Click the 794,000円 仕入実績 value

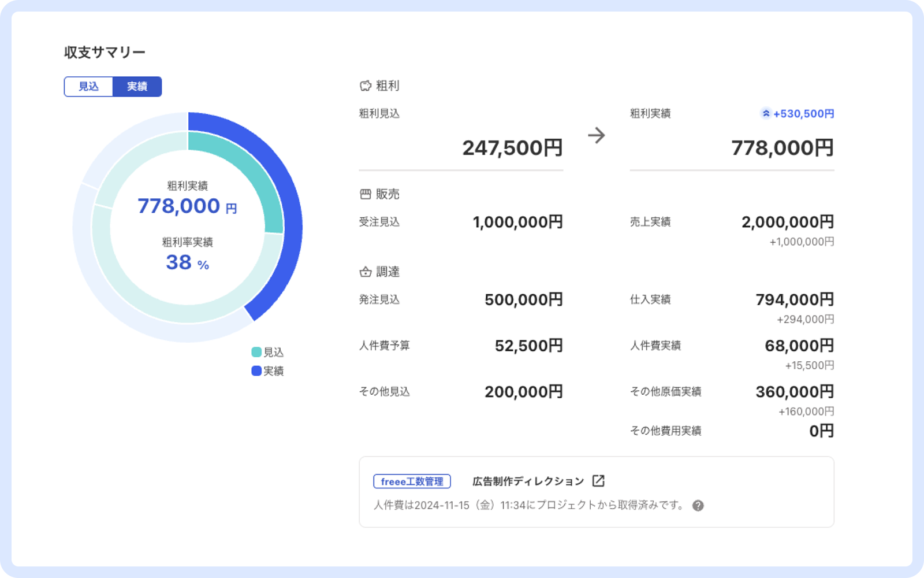coord(795,299)
